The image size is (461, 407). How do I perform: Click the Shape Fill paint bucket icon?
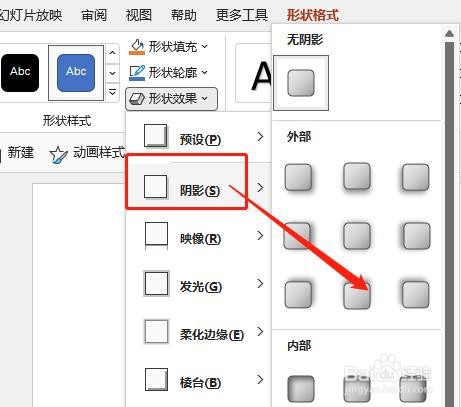tap(137, 47)
